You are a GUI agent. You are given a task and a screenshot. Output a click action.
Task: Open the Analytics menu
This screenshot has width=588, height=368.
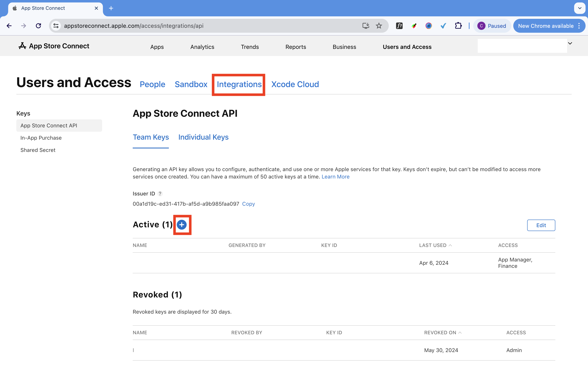202,47
